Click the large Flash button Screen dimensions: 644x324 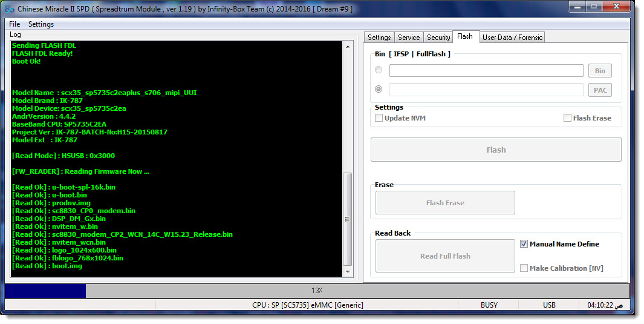[496, 150]
